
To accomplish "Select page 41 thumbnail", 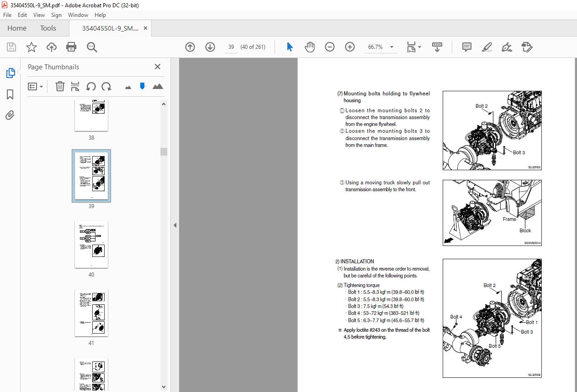I will click(x=91, y=313).
